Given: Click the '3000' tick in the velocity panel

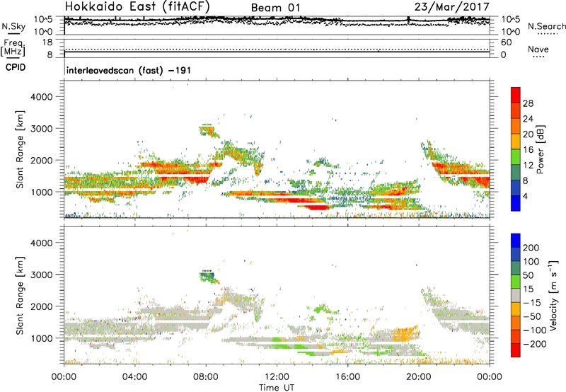Looking at the screenshot, I should click(42, 275).
